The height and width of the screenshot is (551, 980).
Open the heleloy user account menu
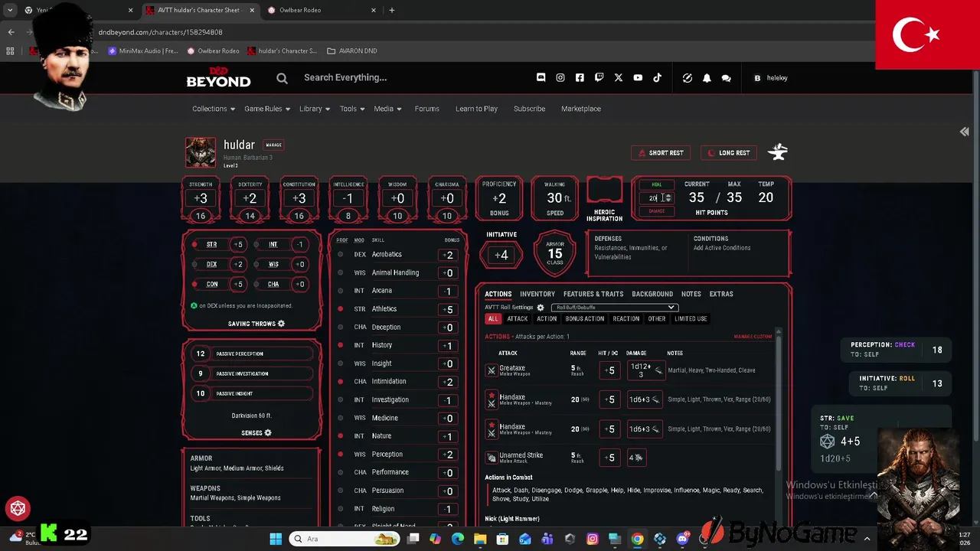(770, 78)
